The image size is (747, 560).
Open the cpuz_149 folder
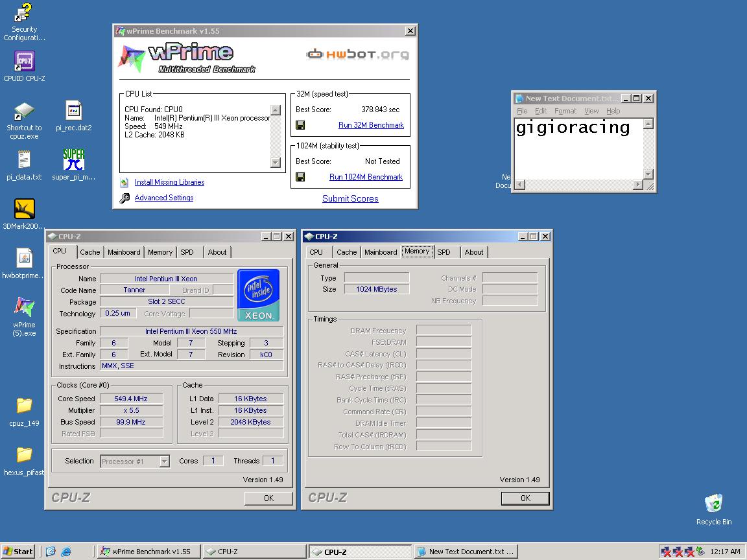click(24, 412)
